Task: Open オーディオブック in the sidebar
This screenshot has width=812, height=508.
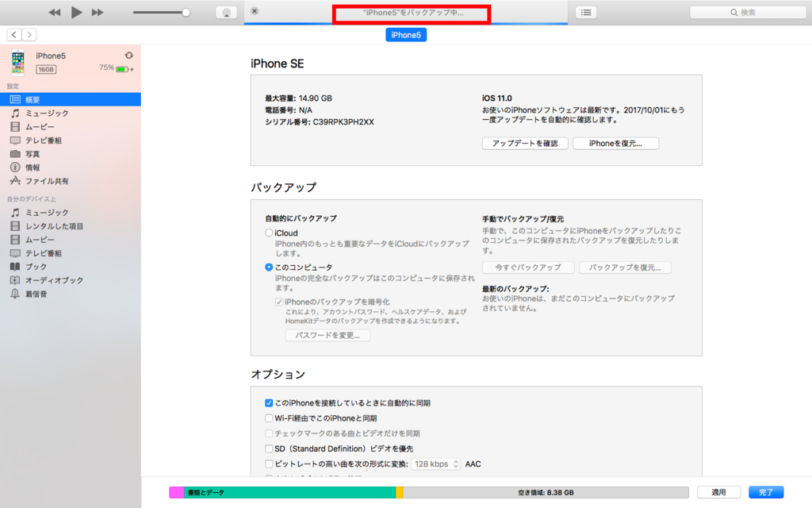Action: [71, 280]
